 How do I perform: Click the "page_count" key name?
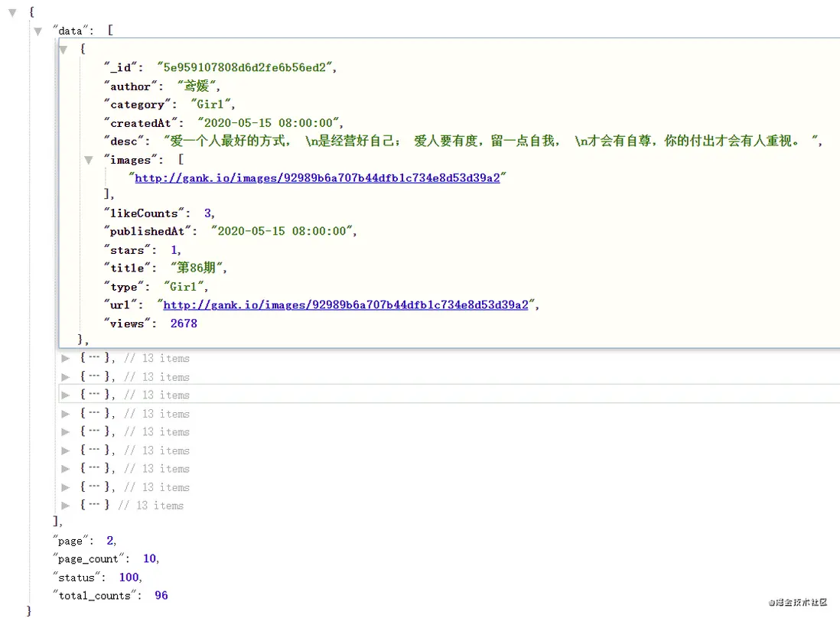(x=88, y=559)
